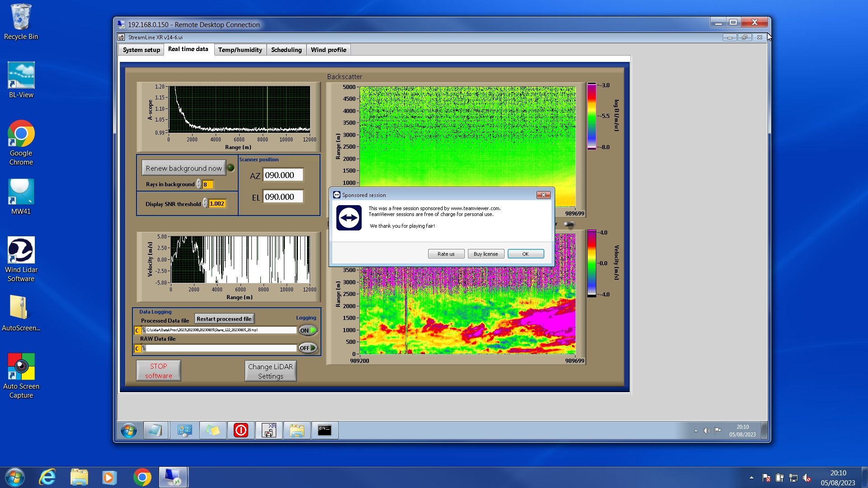Viewport: 868px width, 488px height.
Task: Flip the small switch above velocity plot
Action: (569, 224)
